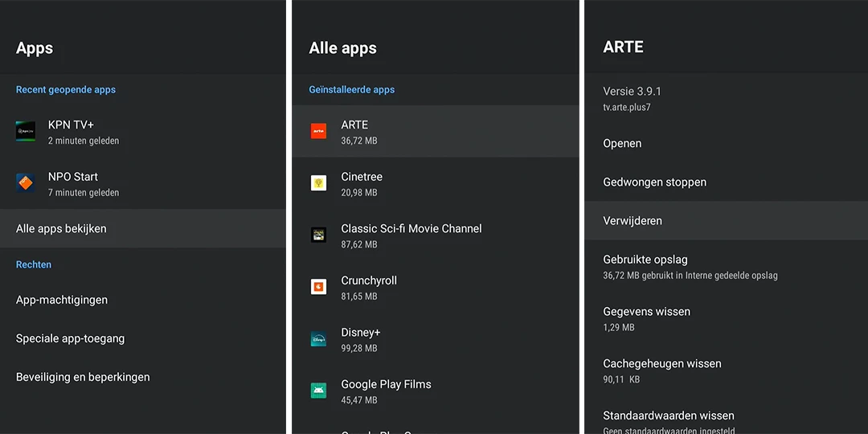The image size is (868, 434).
Task: Force stop ARTE with Gedwongen stoppen
Action: (x=655, y=182)
